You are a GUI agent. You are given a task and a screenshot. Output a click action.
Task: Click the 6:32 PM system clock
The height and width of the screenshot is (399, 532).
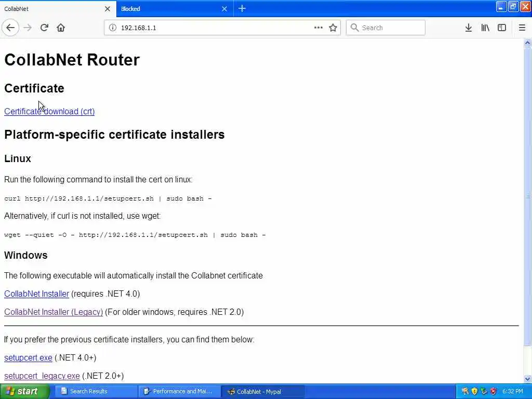(x=513, y=392)
